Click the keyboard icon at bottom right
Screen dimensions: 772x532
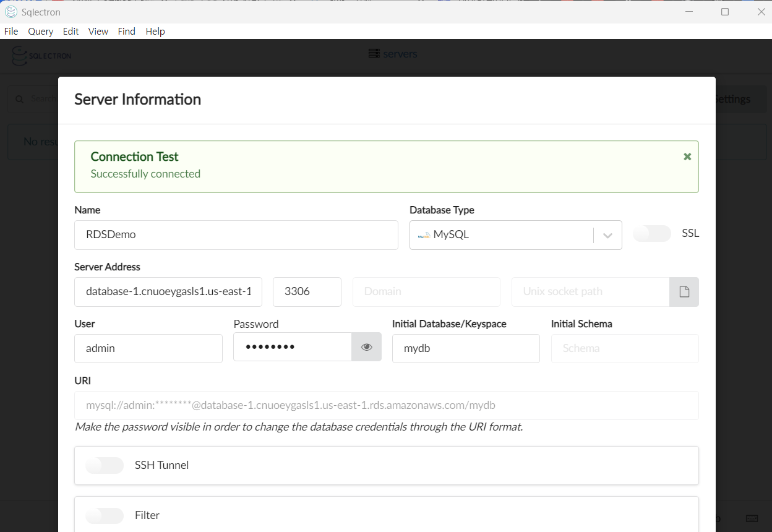point(752,518)
